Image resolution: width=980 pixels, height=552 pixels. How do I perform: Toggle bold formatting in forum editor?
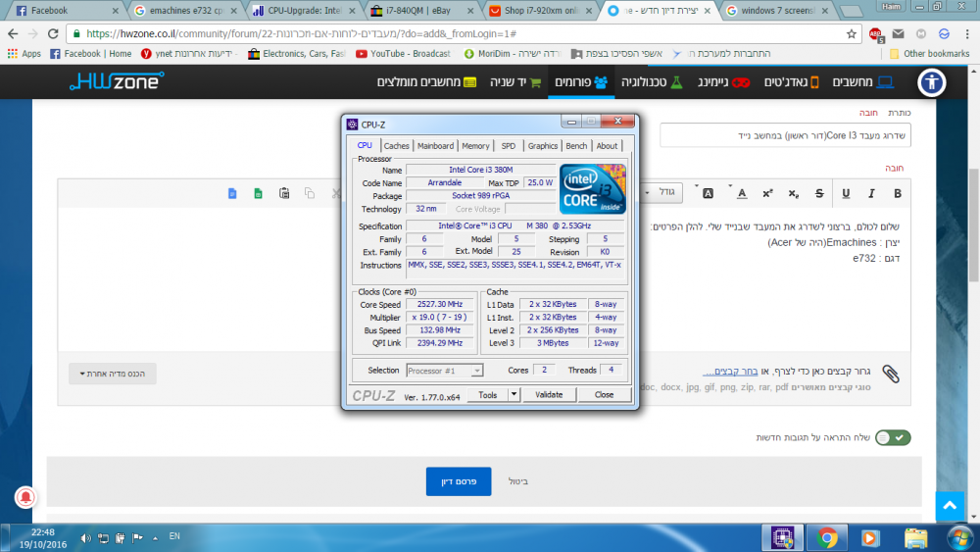[x=898, y=194]
